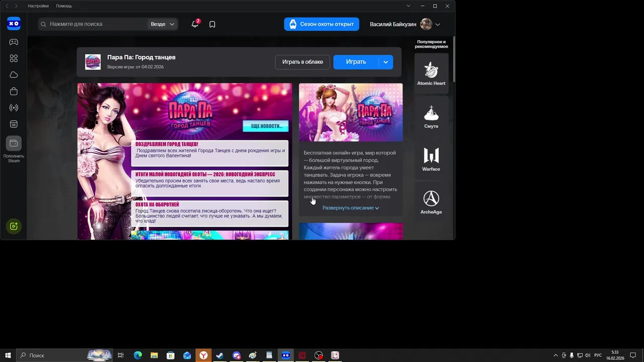Click the ЕЩЕ НОВОСТИ button in banner
The height and width of the screenshot is (362, 644).
[x=266, y=126]
